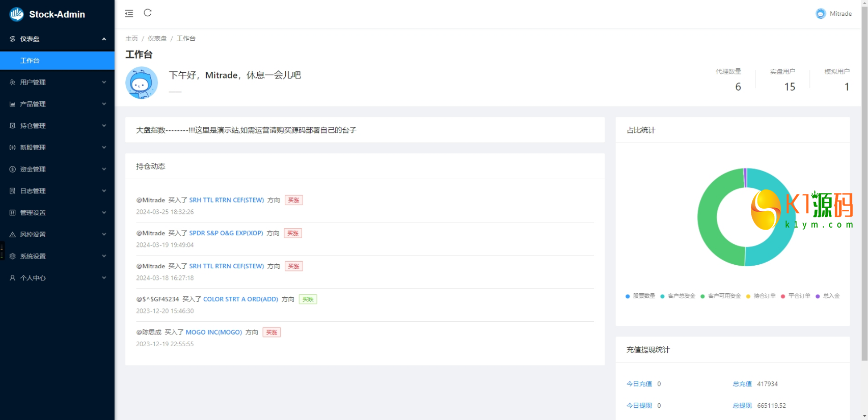The width and height of the screenshot is (868, 420).
Task: Click the 资金管理 dollar icon
Action: (x=12, y=170)
